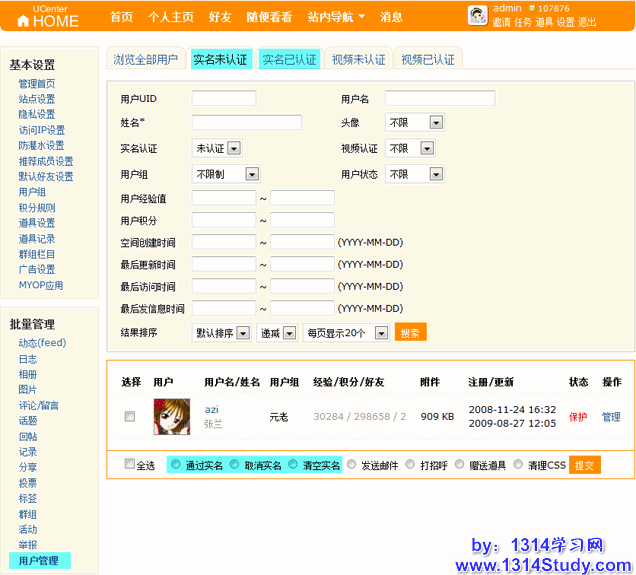Viewport: 636px width, 575px height.
Task: Open the 每页显示20个 dropdown
Action: pos(381,333)
